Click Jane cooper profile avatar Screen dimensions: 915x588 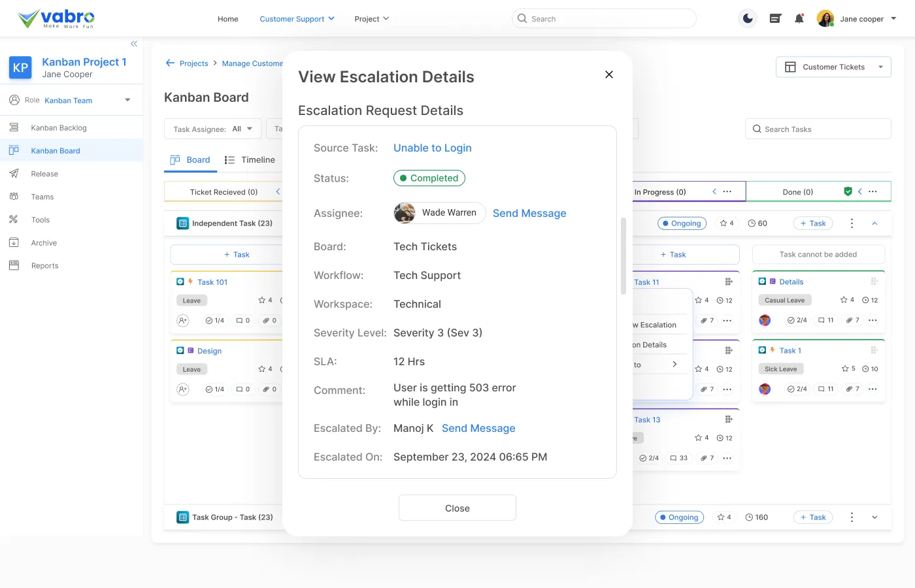(x=825, y=18)
